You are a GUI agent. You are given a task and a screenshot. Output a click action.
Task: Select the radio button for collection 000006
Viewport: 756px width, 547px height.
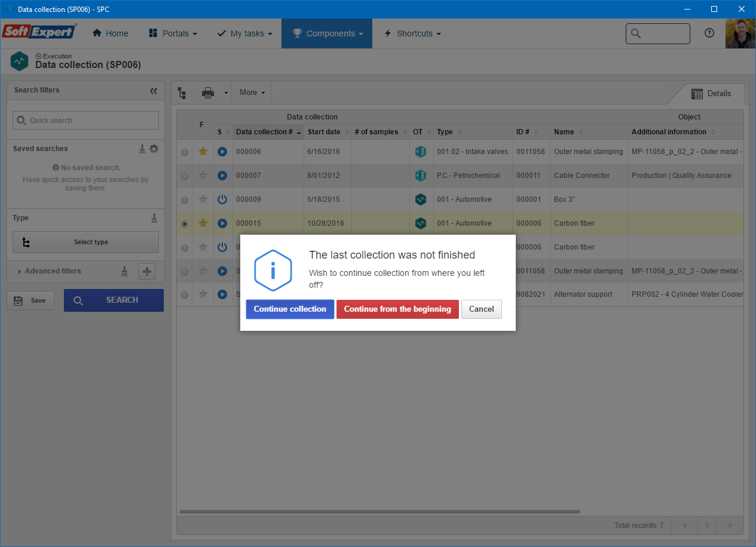185,152
